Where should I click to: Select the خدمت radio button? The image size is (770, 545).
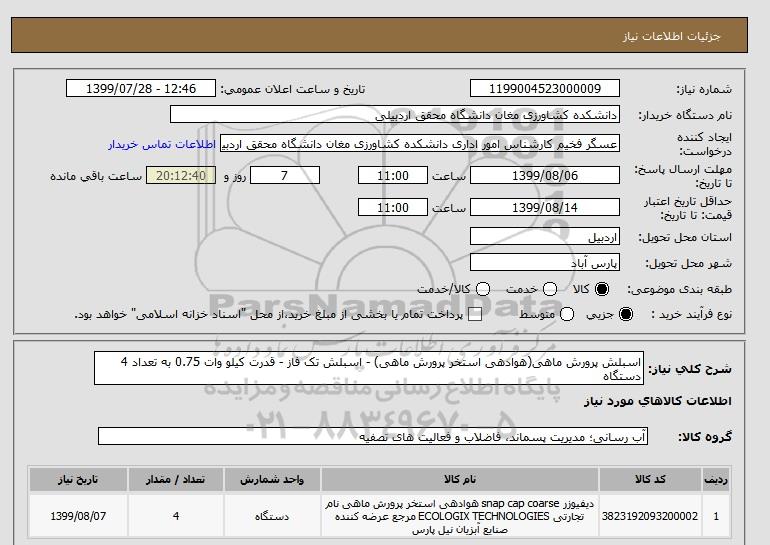pyautogui.click(x=550, y=289)
